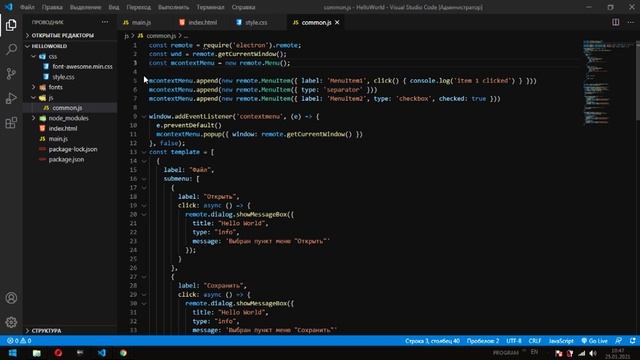Click the notifications bell in status bar
The image size is (640, 360).
point(633,341)
